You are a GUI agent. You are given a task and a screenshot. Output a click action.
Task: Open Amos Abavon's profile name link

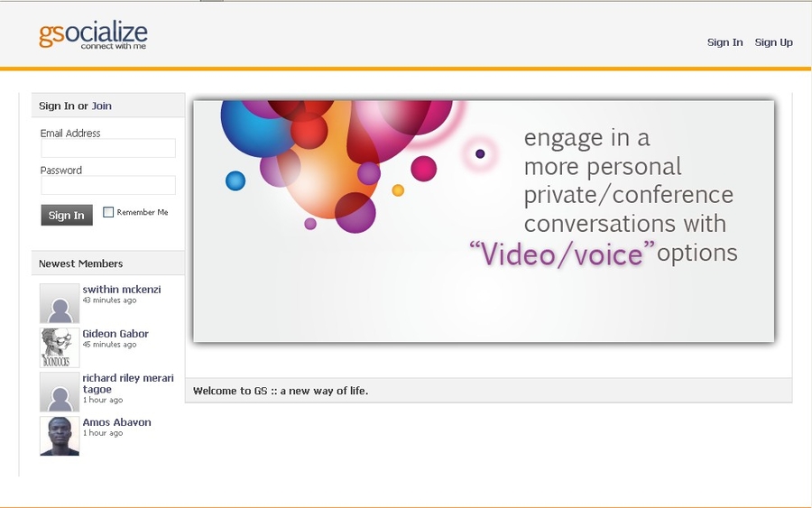pyautogui.click(x=116, y=422)
